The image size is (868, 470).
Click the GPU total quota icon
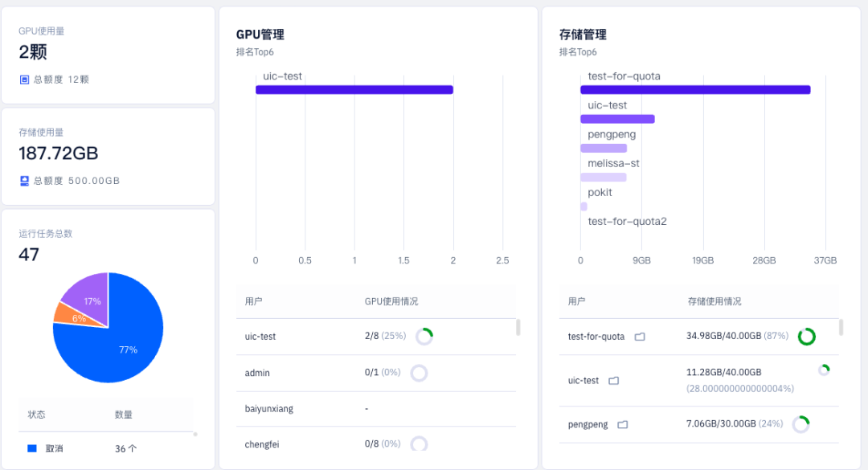tap(24, 80)
